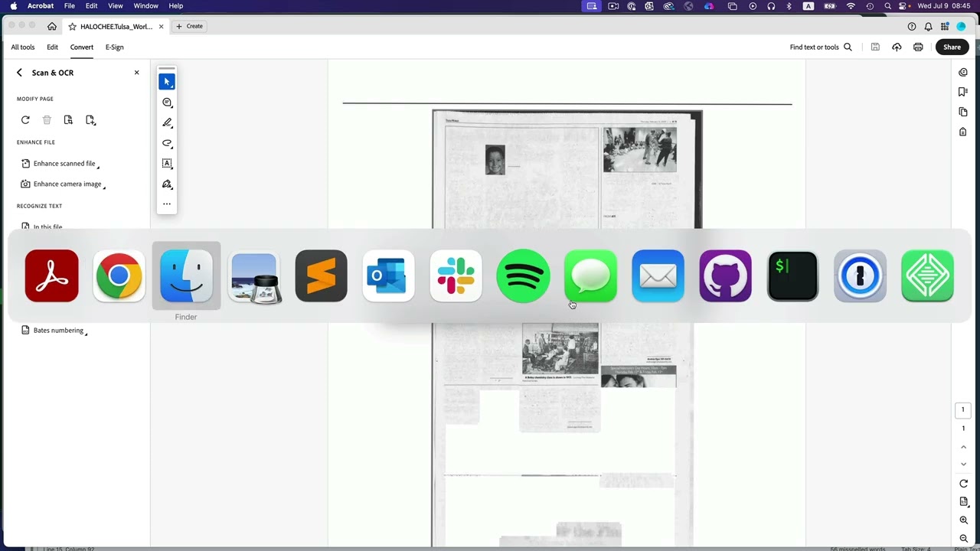Screen dimensions: 980x551
Task: Click the delete page trash icon
Action: click(x=47, y=120)
